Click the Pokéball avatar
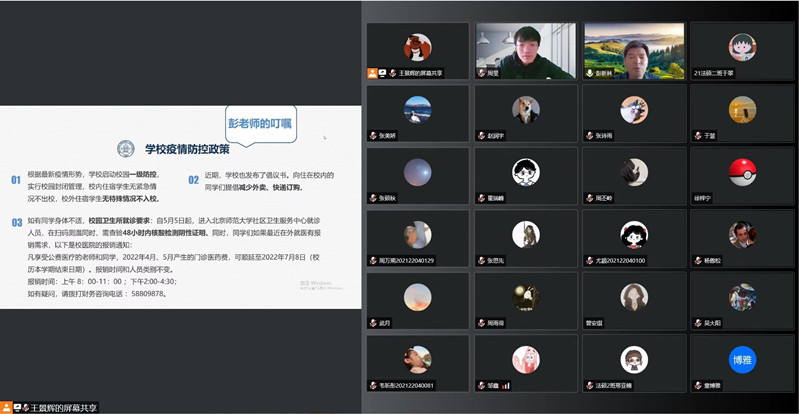Screen dimensions: 799x414 (741, 172)
